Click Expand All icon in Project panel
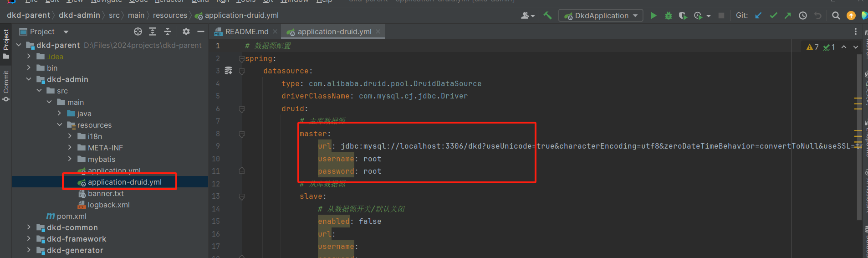 [x=153, y=31]
